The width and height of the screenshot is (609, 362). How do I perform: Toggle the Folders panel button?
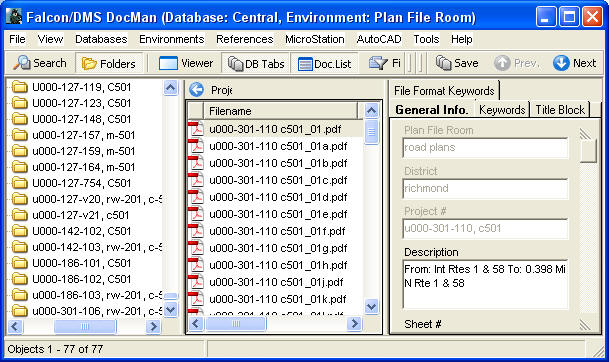coord(109,63)
